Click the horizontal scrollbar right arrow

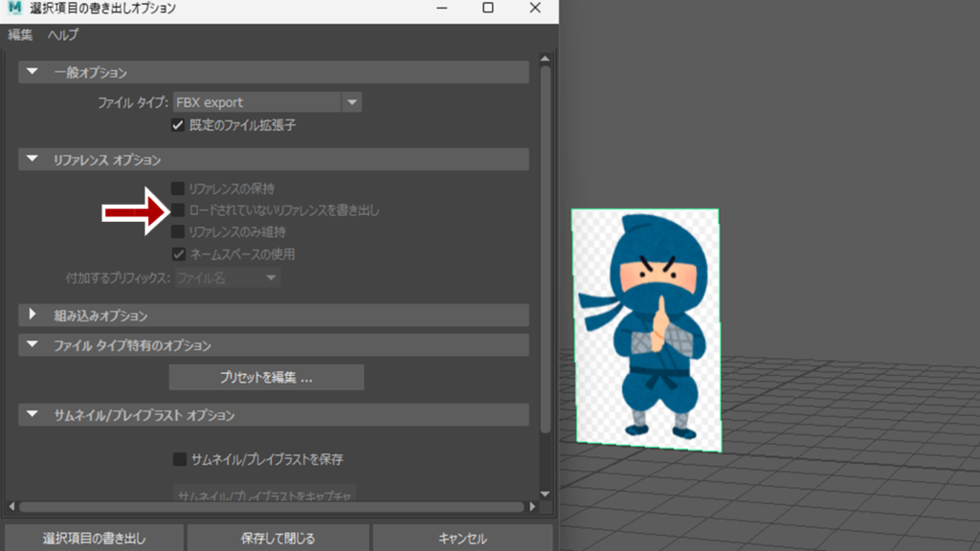[532, 507]
